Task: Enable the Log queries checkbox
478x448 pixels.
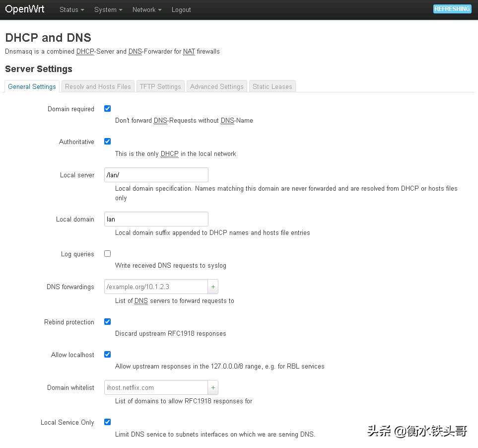Action: click(107, 253)
